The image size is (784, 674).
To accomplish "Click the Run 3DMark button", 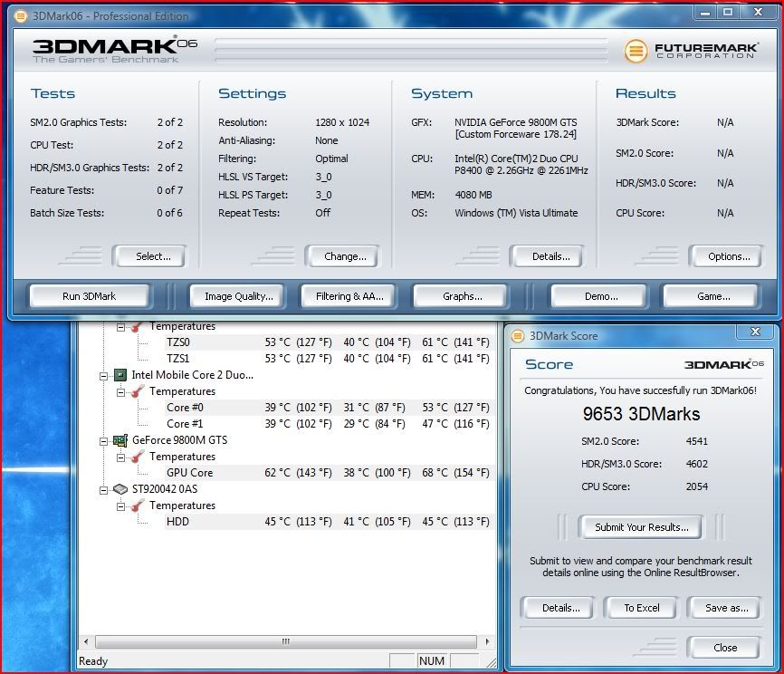I will [x=89, y=296].
